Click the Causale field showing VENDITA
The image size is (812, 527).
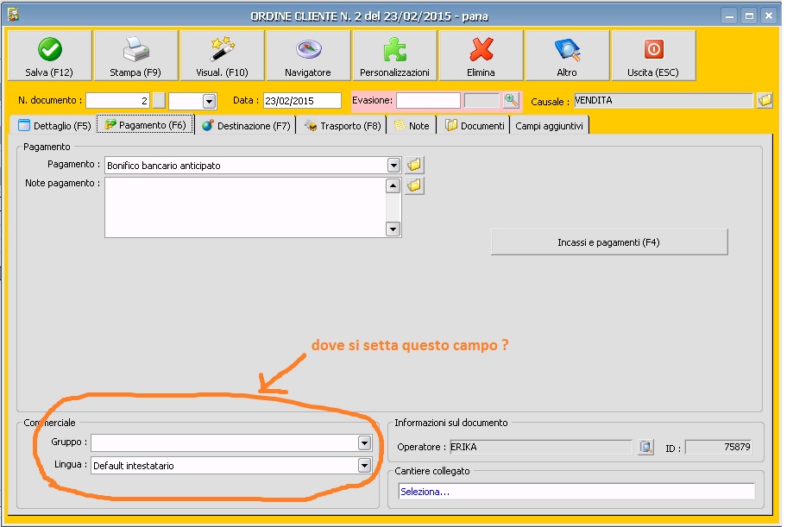tap(664, 100)
